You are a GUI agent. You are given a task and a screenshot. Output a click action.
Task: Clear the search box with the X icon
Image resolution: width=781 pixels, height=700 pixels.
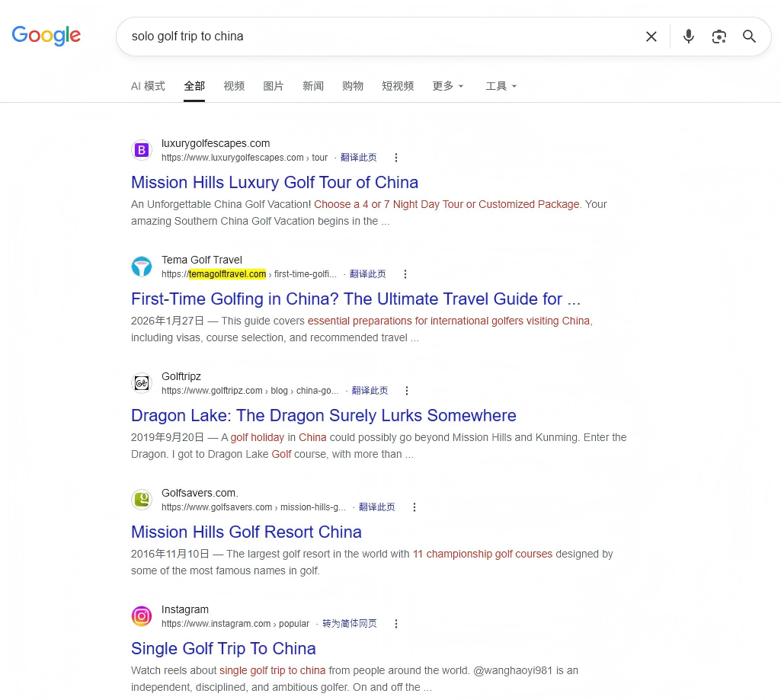point(651,37)
